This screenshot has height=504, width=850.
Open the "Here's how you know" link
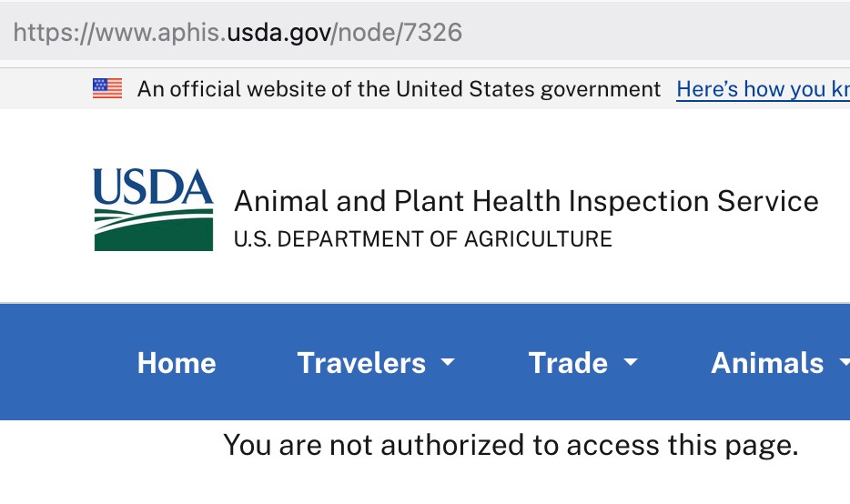tap(763, 89)
